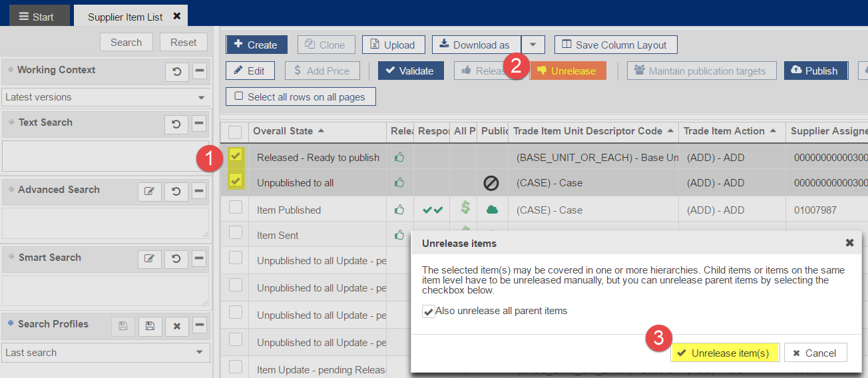Save Column Layout
The height and width of the screenshot is (378, 868).
[615, 45]
